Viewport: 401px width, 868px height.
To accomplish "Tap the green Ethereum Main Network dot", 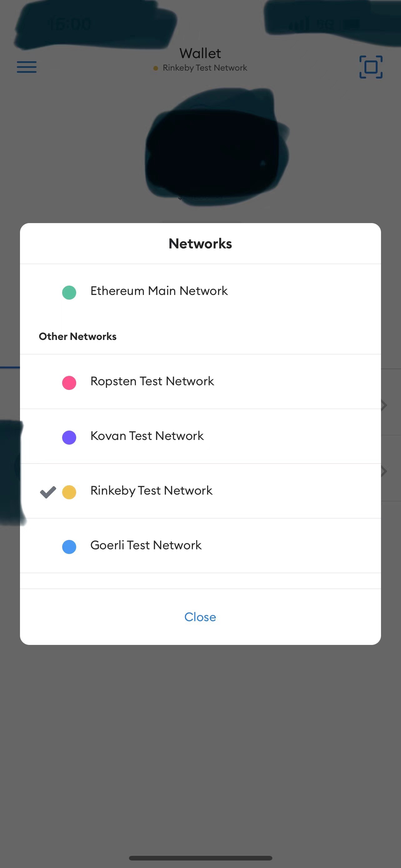I will click(x=69, y=292).
